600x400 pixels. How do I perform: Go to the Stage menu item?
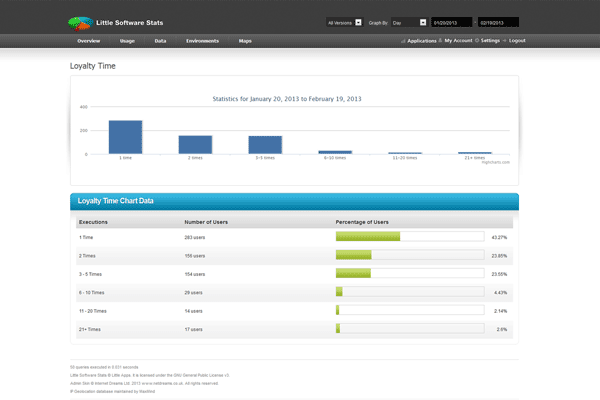(127, 41)
